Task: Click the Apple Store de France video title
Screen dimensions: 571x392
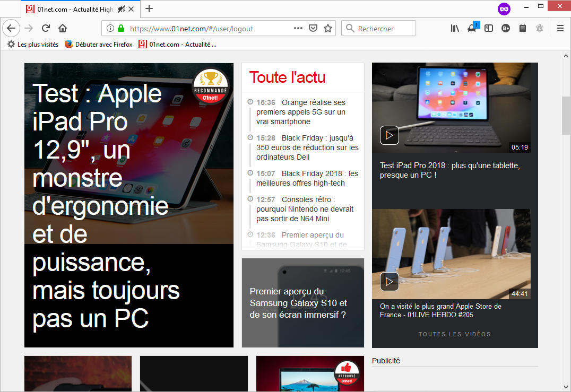Action: point(440,310)
